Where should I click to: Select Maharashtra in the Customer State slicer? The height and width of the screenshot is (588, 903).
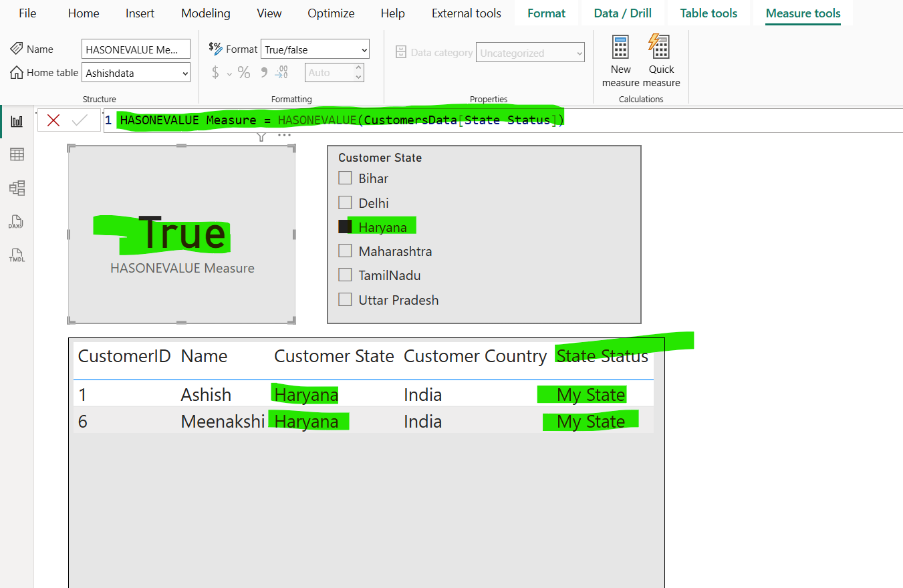(x=345, y=251)
